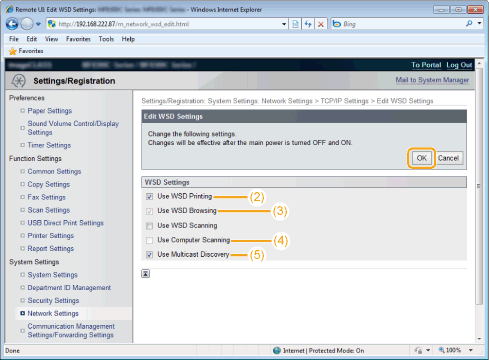Image resolution: width=489 pixels, height=361 pixels.
Task: Click the Network Settings breadcrumb link
Action: coord(287,101)
